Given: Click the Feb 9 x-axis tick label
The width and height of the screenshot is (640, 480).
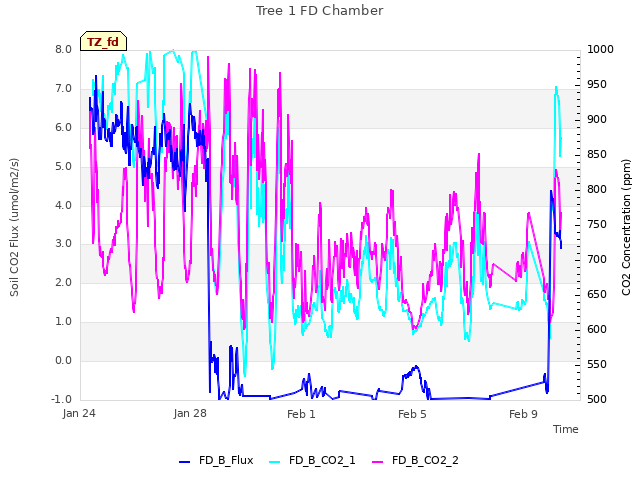Looking at the screenshot, I should pos(523,414).
